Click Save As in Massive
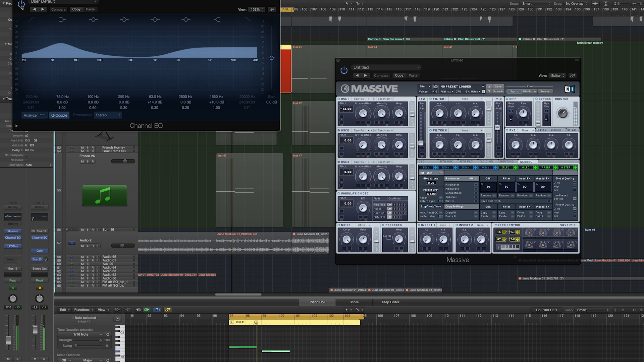 point(498,92)
